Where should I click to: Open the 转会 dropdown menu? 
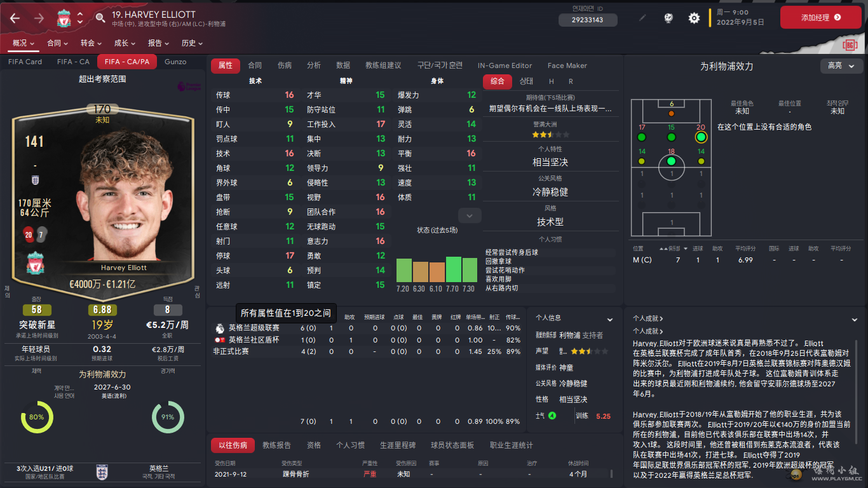click(x=91, y=43)
